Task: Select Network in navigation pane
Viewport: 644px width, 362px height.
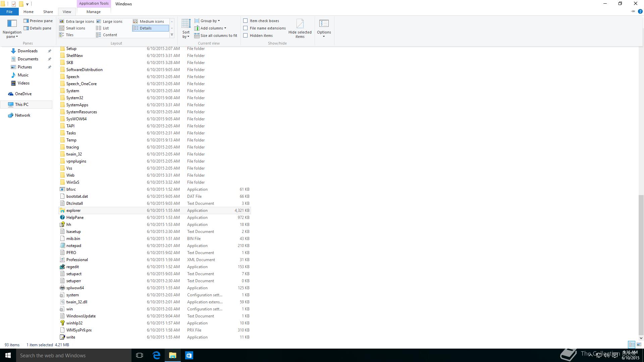Action: tap(22, 115)
